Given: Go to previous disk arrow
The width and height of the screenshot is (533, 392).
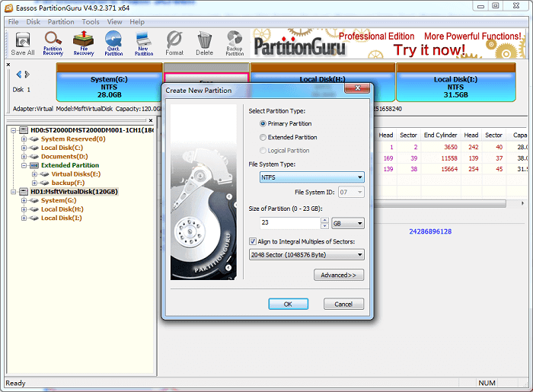Looking at the screenshot, I should pyautogui.click(x=19, y=74).
